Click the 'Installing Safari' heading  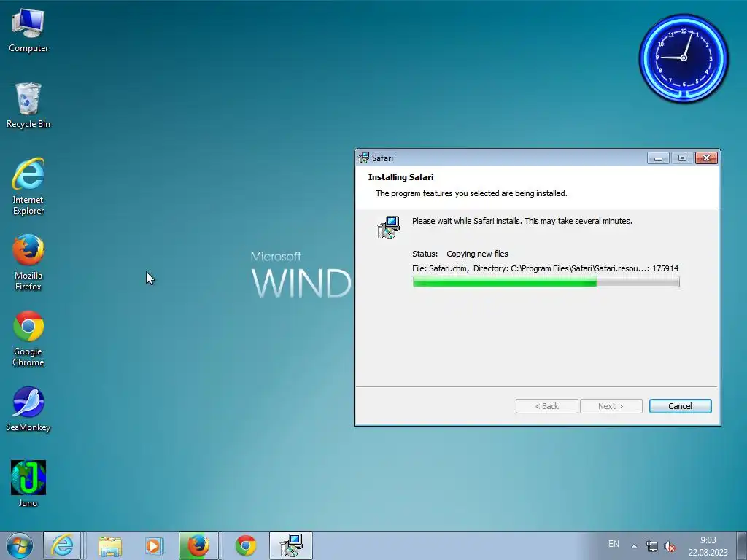point(400,177)
